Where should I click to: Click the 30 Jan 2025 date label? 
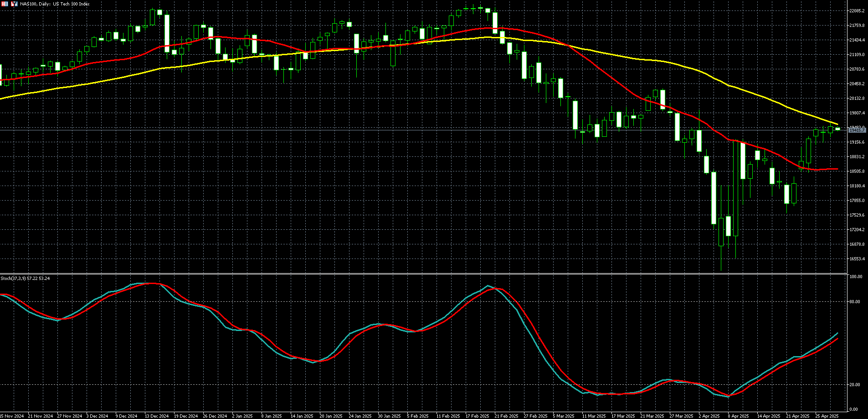tap(390, 416)
